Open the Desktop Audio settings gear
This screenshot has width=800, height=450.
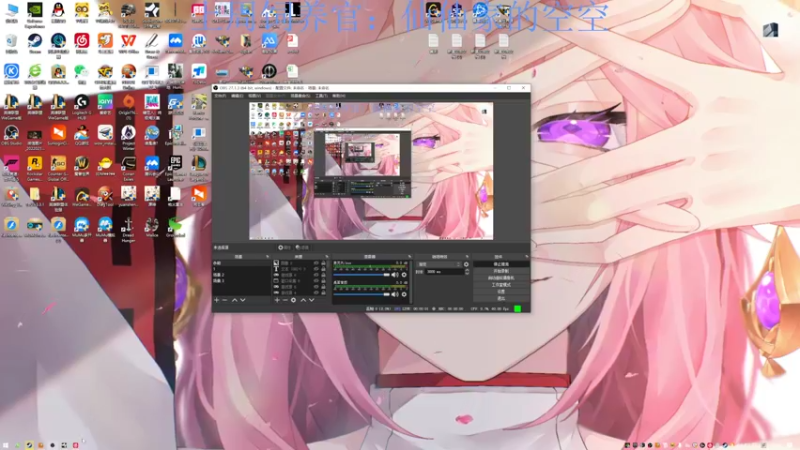[404, 294]
